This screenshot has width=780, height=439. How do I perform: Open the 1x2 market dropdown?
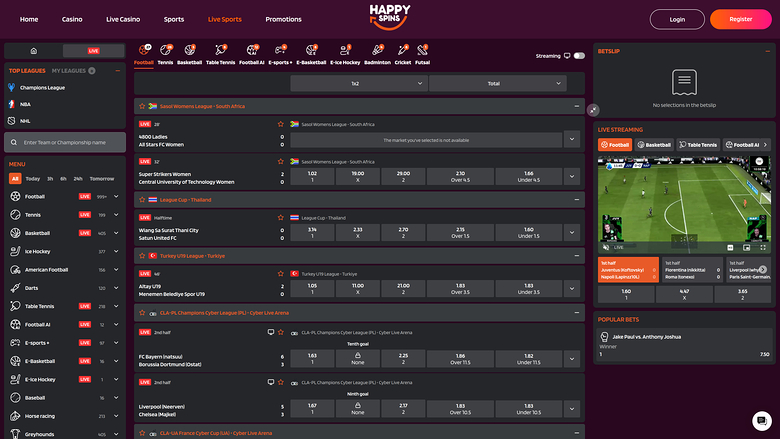(358, 84)
